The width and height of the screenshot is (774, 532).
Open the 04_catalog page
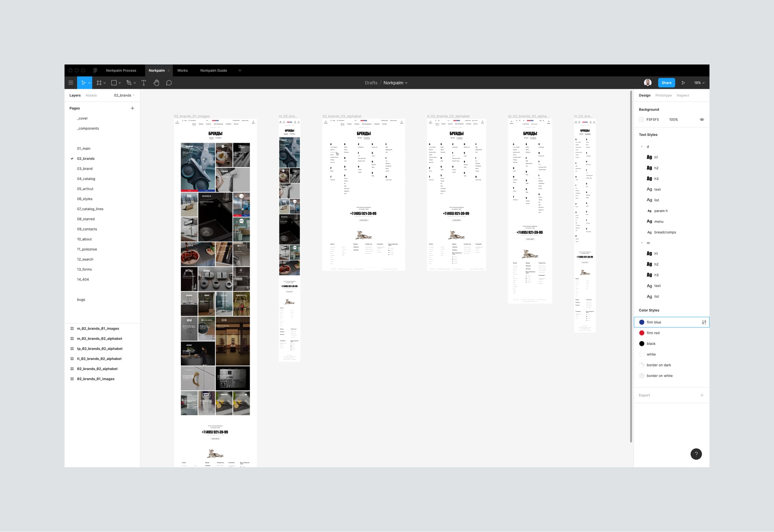coord(86,179)
